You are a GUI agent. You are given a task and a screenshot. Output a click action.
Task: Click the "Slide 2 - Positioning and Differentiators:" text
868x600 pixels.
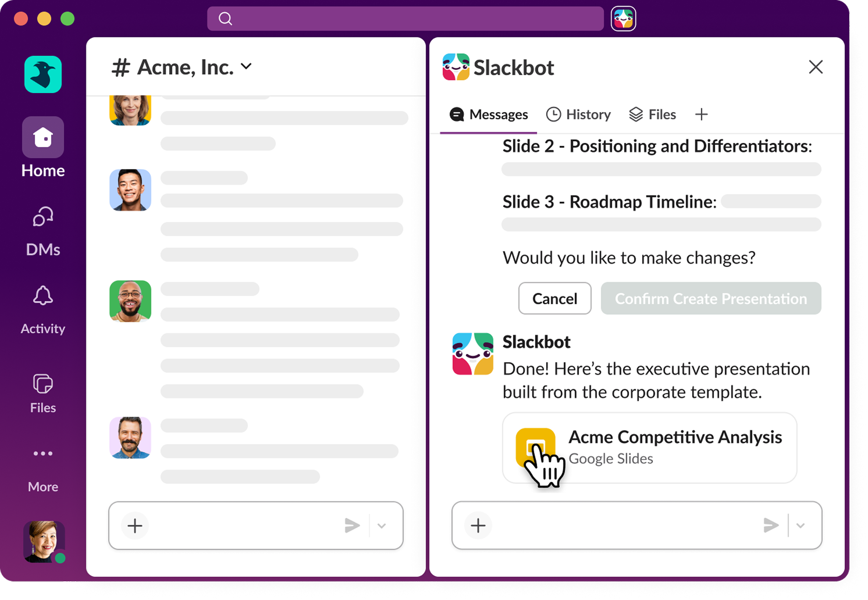[x=657, y=146]
